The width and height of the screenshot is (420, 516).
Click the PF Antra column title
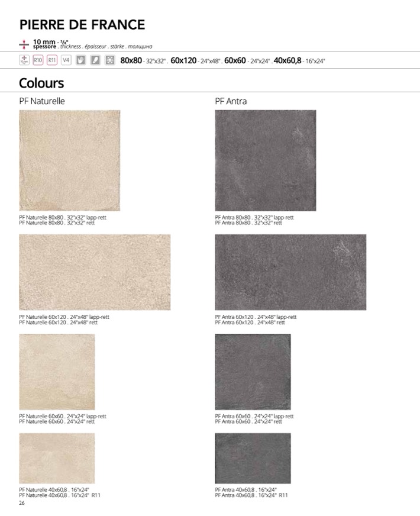231,101
